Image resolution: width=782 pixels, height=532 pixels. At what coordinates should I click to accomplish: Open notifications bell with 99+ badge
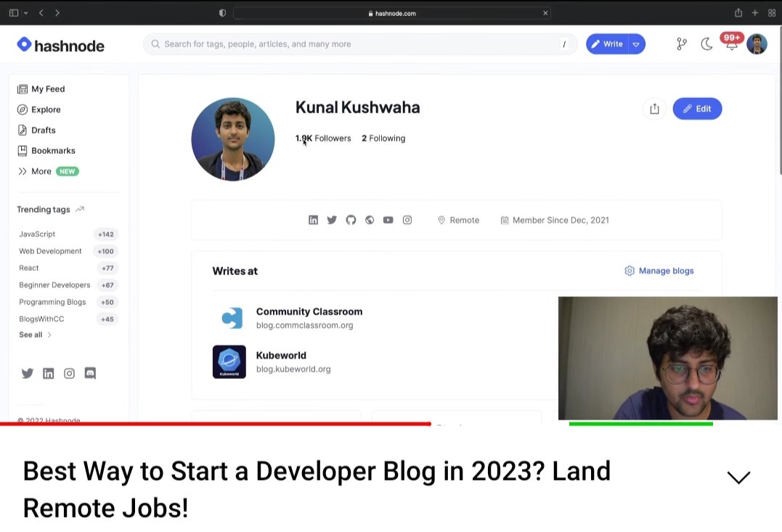[x=732, y=42]
